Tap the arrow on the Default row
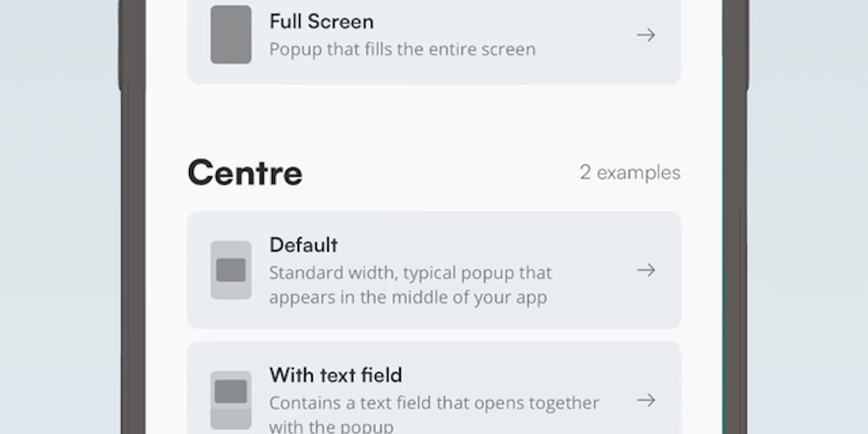868x434 pixels. [x=646, y=270]
